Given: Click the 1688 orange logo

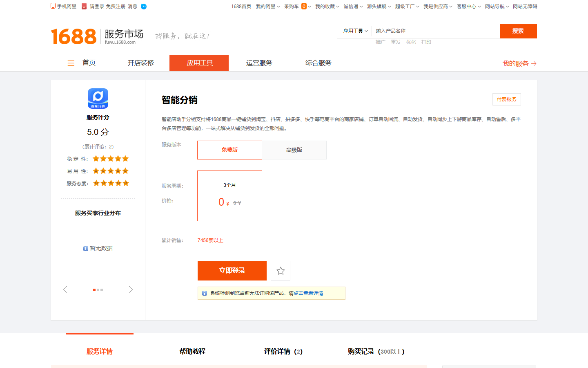Looking at the screenshot, I should [73, 36].
